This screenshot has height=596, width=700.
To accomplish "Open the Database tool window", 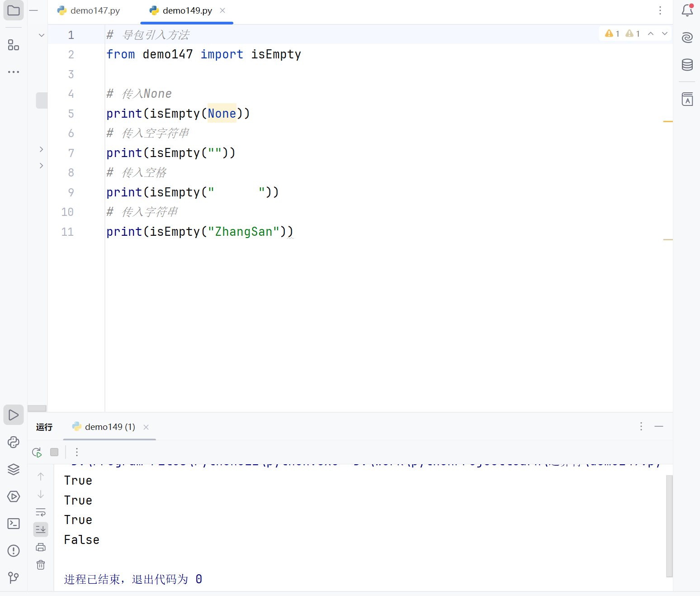I will pyautogui.click(x=687, y=65).
